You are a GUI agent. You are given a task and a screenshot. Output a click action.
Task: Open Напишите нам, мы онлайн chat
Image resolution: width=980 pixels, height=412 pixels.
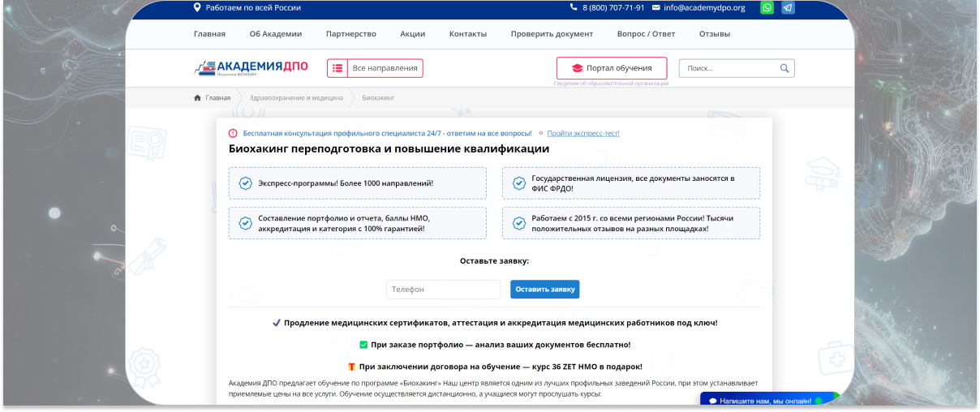tap(769, 401)
